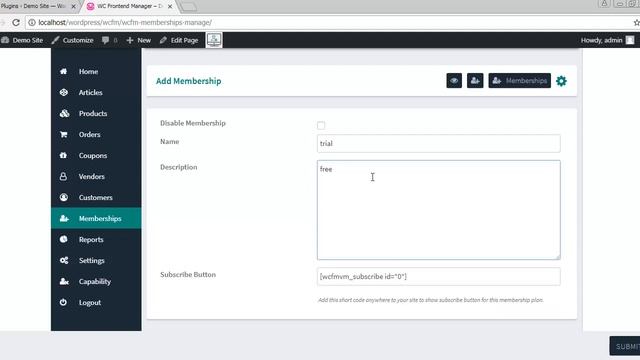Select the Memberships sidebar item
Image resolution: width=640 pixels, height=360 pixels.
click(x=96, y=218)
